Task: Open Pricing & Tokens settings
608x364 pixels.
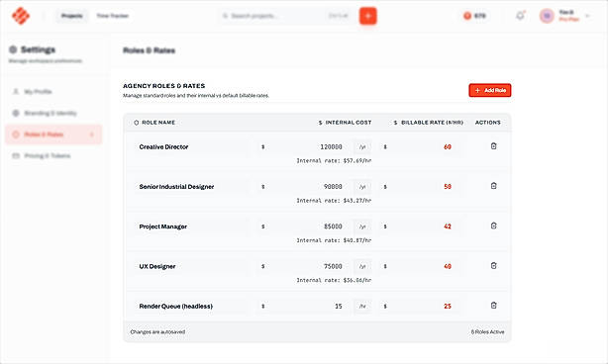Action: (53, 155)
